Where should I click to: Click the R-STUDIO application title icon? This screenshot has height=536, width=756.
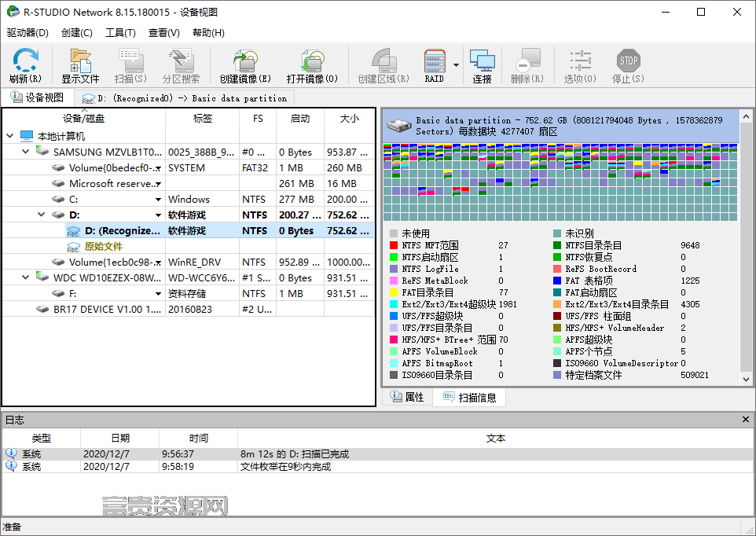click(x=13, y=12)
